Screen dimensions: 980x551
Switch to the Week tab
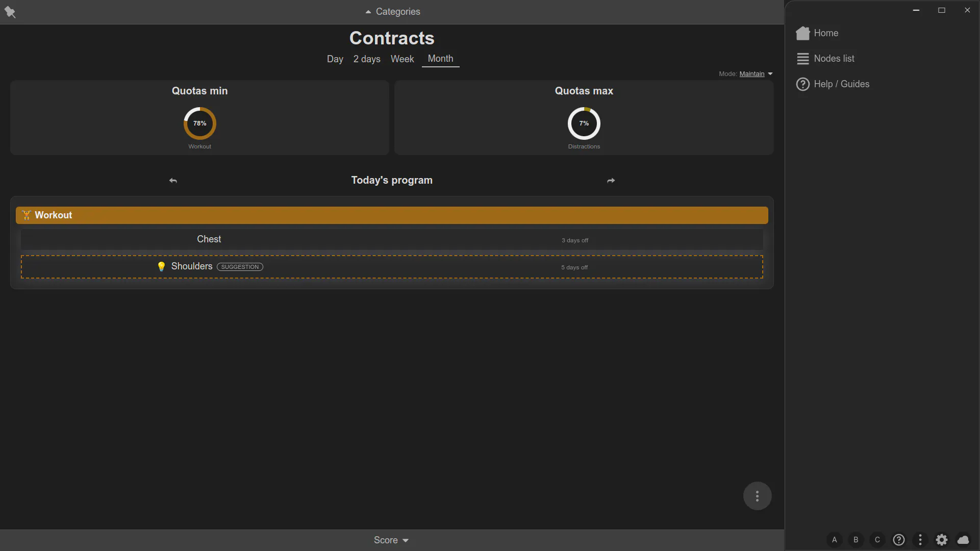click(x=402, y=59)
